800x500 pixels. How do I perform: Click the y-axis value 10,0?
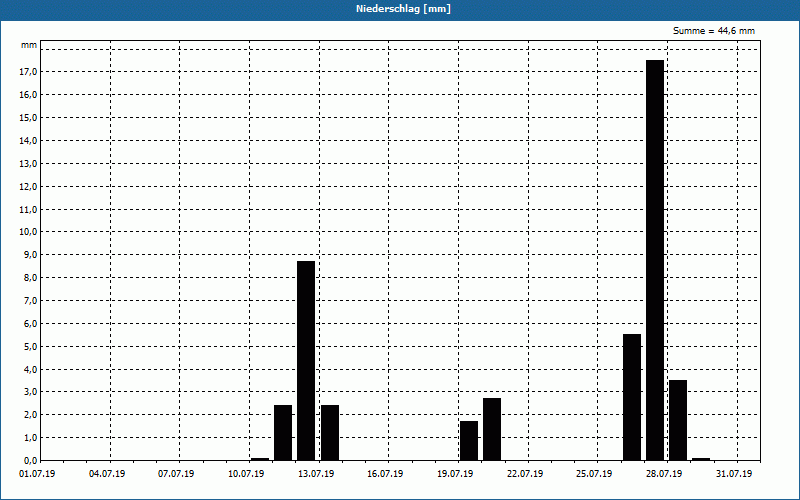click(x=28, y=232)
